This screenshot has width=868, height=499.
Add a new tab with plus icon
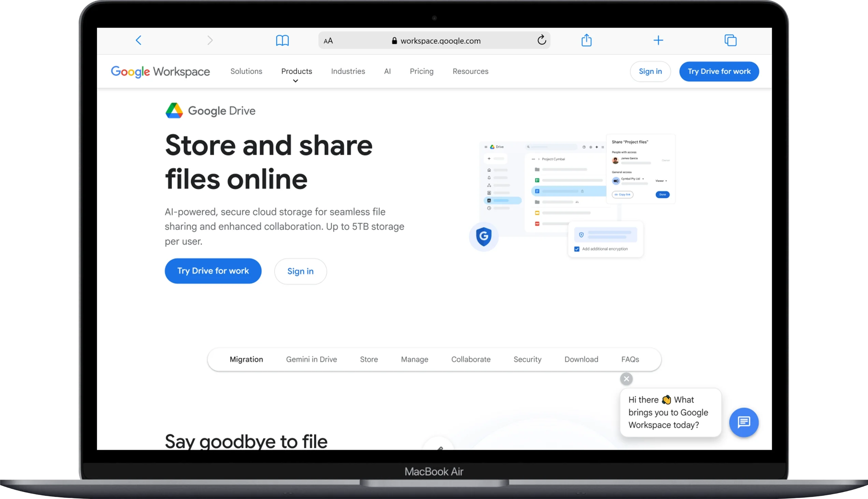coord(658,40)
